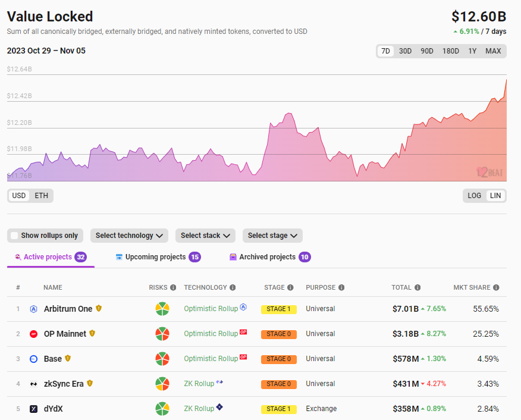This screenshot has width=521, height=420.
Task: Click the verification shield next to Base
Action: pos(68,359)
